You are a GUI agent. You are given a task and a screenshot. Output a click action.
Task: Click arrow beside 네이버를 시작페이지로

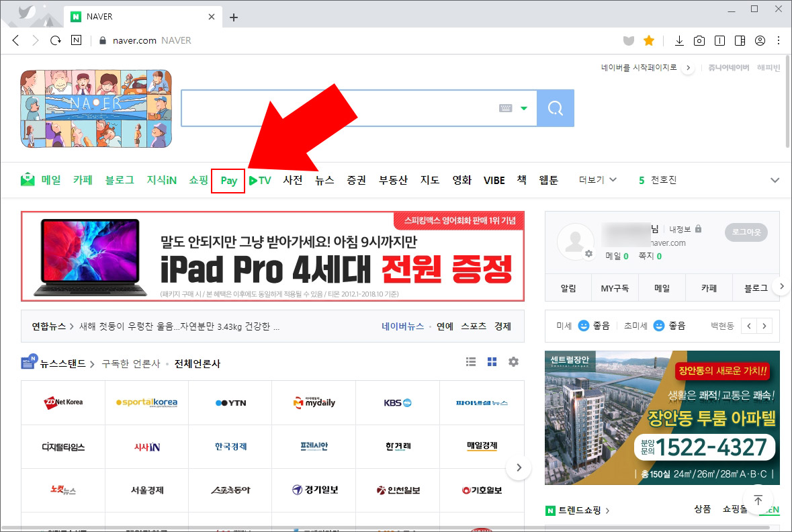click(688, 68)
